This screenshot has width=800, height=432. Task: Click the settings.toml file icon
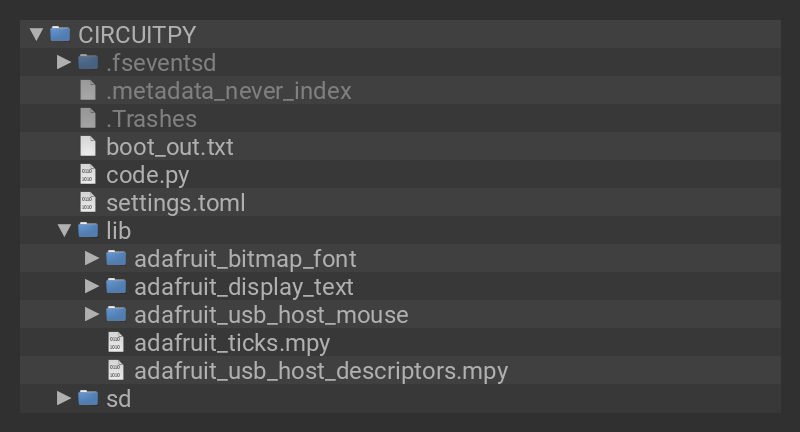[88, 203]
